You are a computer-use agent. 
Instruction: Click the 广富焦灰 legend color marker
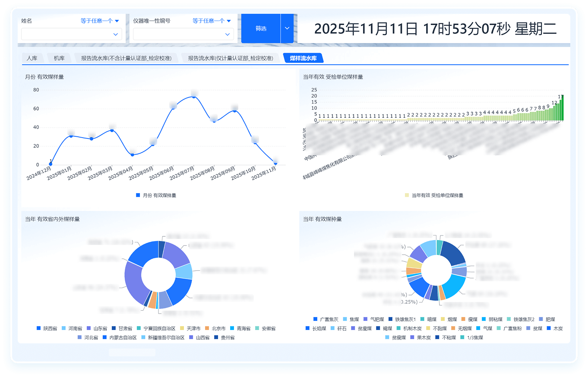point(315,320)
